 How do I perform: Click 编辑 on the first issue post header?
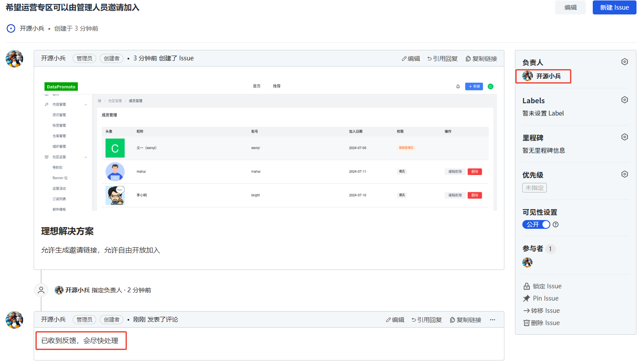[x=411, y=59]
